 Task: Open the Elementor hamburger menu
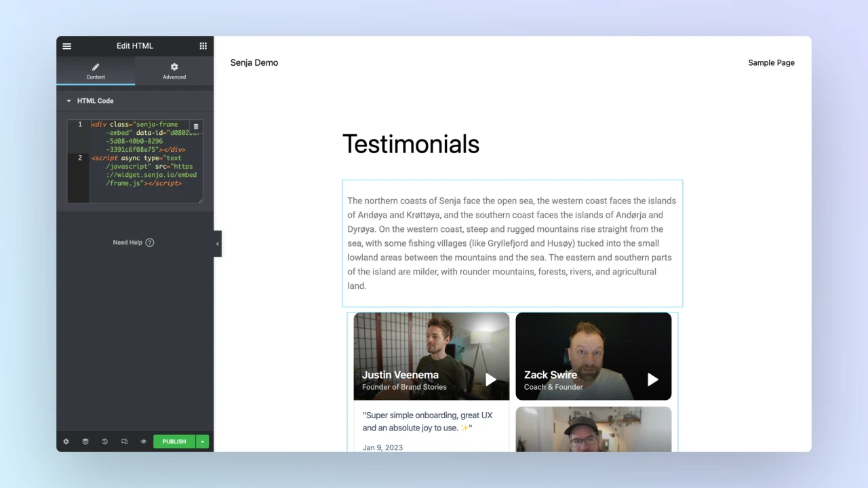[66, 46]
